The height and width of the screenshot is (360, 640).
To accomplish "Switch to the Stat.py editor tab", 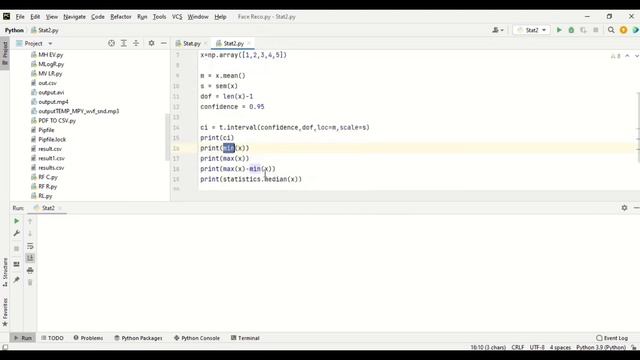I will pyautogui.click(x=191, y=43).
